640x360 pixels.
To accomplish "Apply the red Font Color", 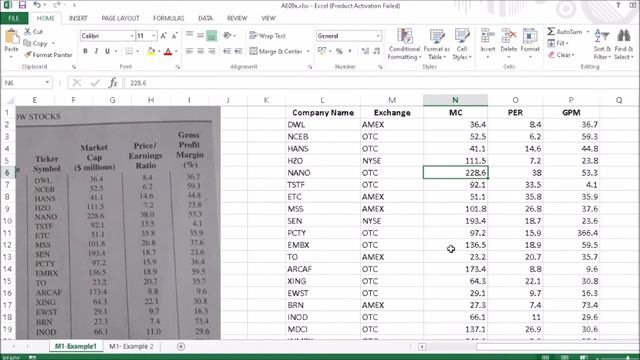I will [x=168, y=51].
